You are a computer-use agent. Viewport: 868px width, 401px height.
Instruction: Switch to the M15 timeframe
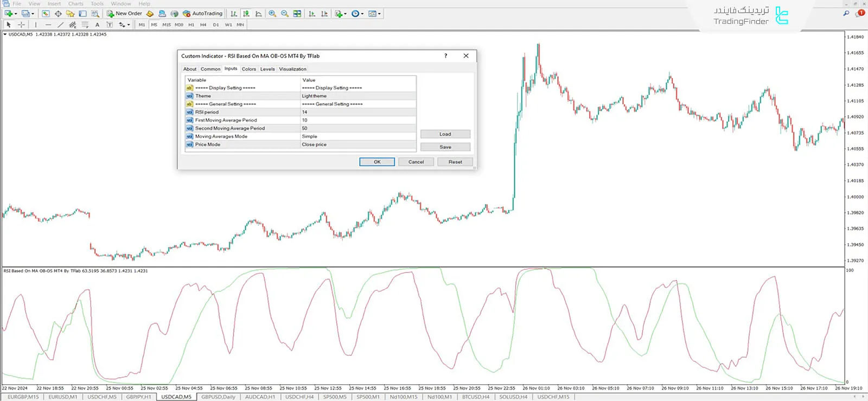166,24
